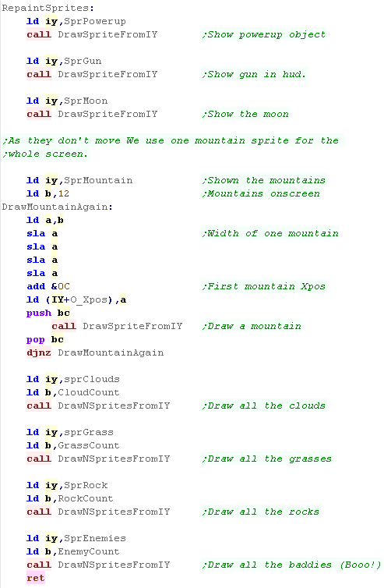The width and height of the screenshot is (384, 588).
Task: Click the RockCount symbol
Action: [x=86, y=498]
